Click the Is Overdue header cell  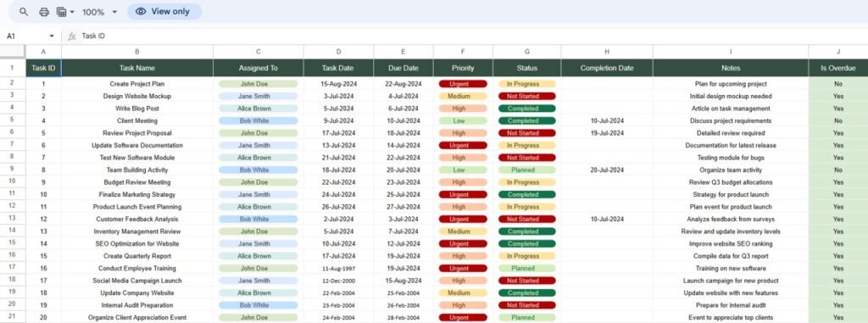point(838,68)
